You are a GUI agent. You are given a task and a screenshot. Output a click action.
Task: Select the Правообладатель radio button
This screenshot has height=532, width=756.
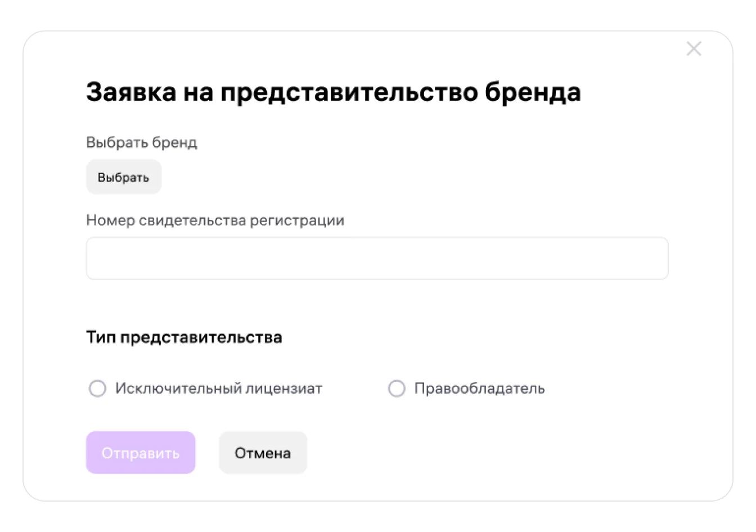click(x=397, y=389)
